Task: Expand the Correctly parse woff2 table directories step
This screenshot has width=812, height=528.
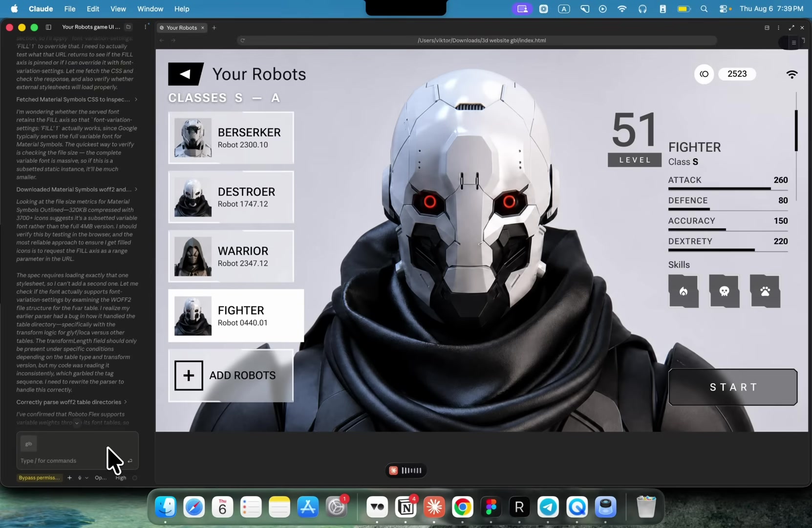Action: click(x=72, y=402)
